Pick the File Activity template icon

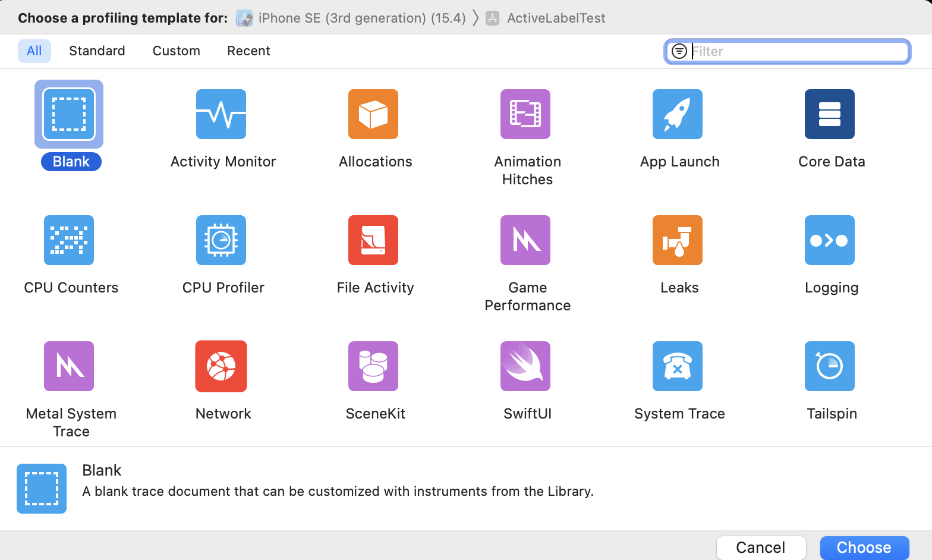pos(373,240)
